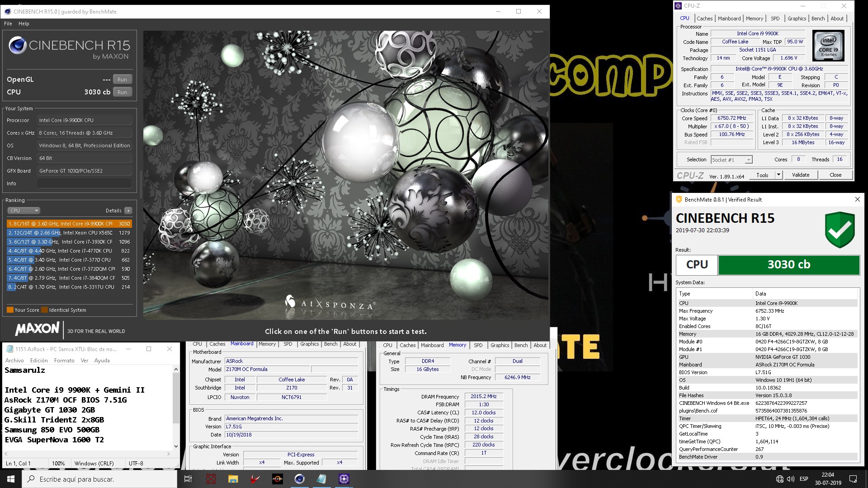Open the Graphics tab in top CPU-Z
This screenshot has width=868, height=488.
click(x=797, y=19)
